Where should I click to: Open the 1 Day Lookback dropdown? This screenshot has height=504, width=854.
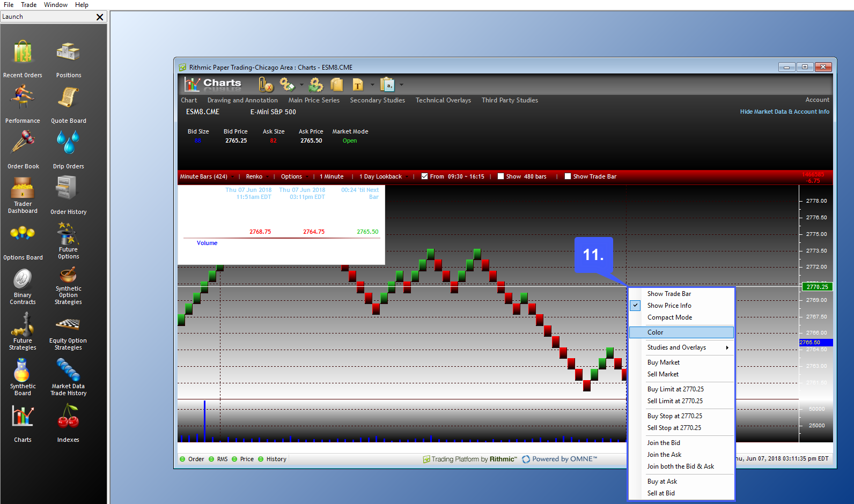[x=384, y=176]
